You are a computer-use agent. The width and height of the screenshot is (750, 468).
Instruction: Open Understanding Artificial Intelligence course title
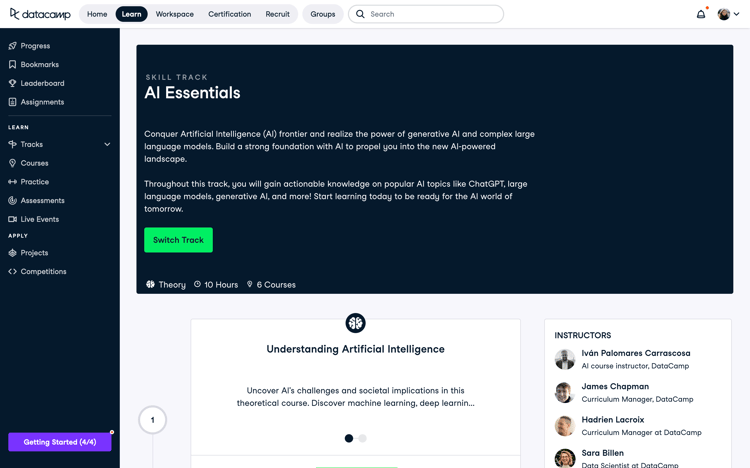click(355, 349)
